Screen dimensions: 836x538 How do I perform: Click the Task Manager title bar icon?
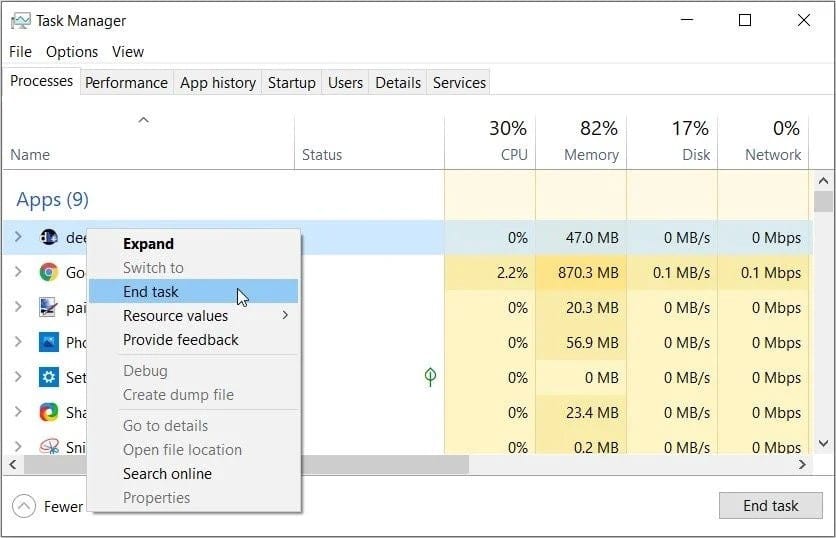coord(20,21)
